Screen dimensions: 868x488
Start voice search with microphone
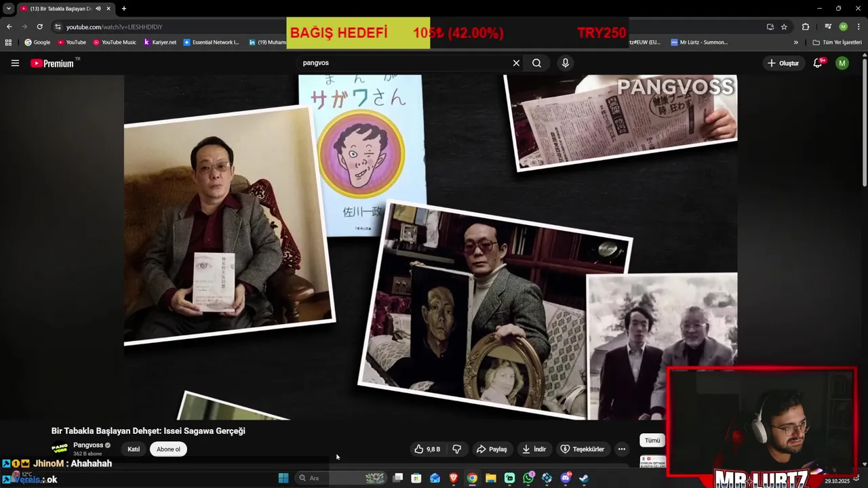point(565,63)
